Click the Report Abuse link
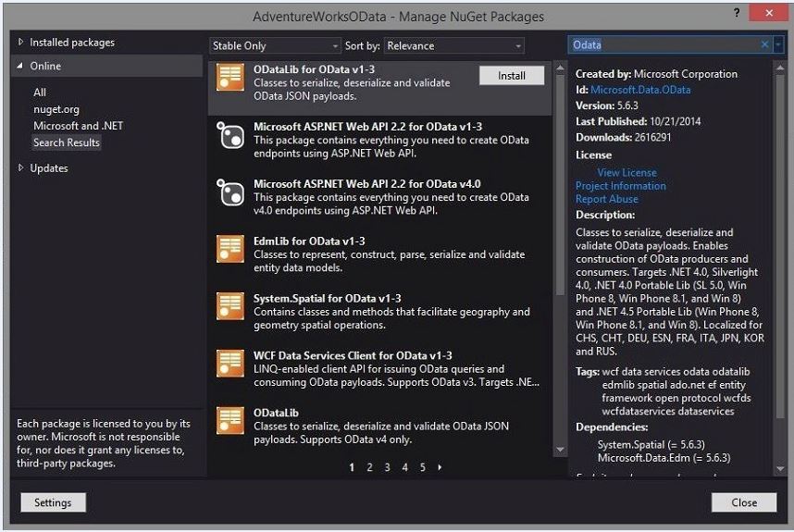Viewport: 794px width, 532px height. point(607,199)
